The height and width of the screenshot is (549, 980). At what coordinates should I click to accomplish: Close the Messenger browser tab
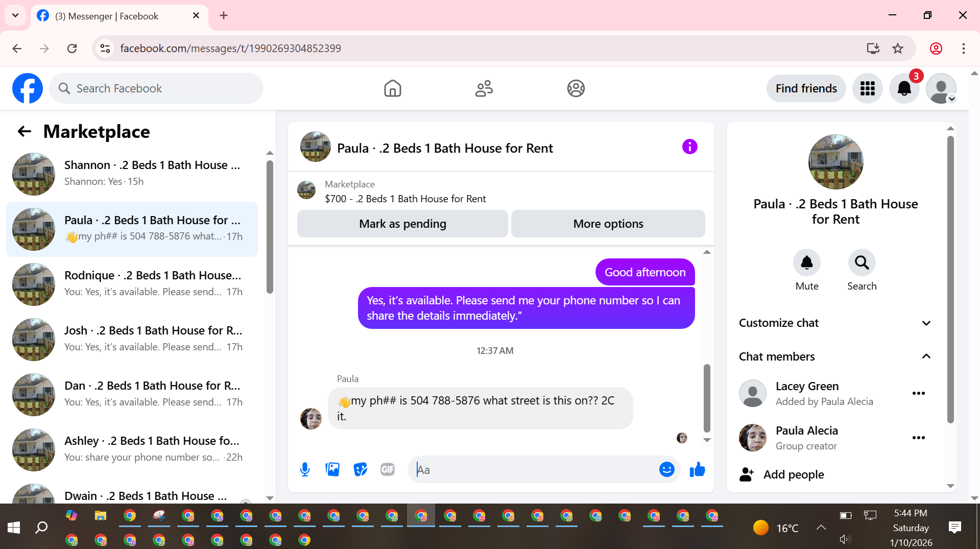[x=196, y=16]
